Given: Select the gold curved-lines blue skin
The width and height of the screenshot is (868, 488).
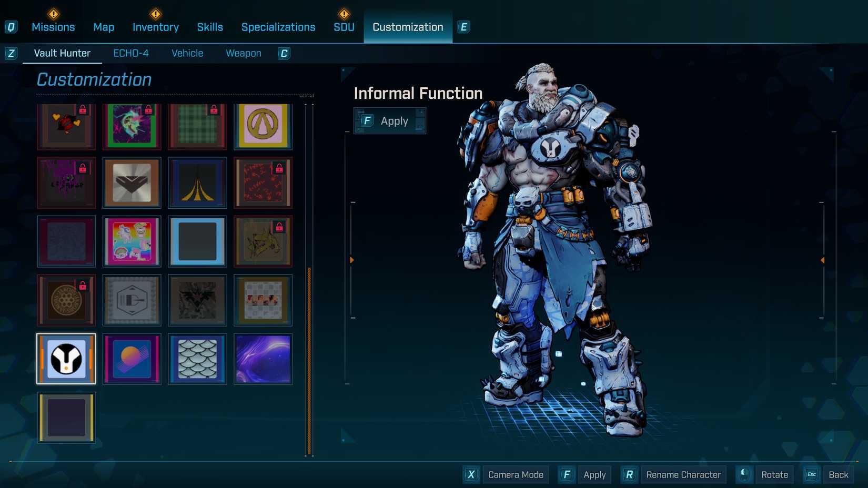Looking at the screenshot, I should tap(197, 182).
